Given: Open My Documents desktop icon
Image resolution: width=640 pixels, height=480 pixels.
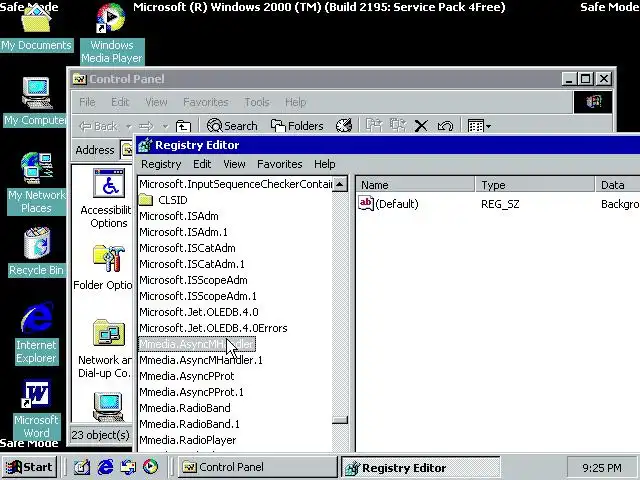Looking at the screenshot, I should coord(36,29).
